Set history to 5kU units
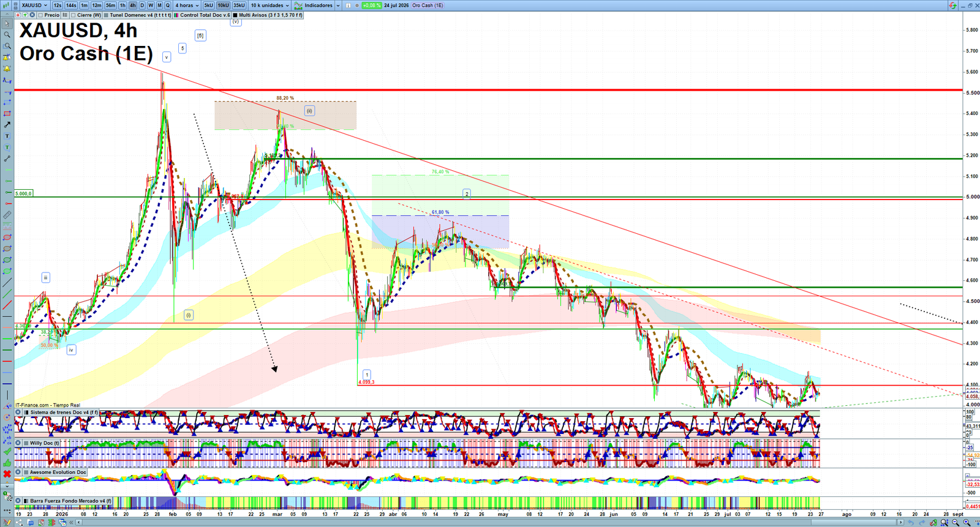 [208, 6]
